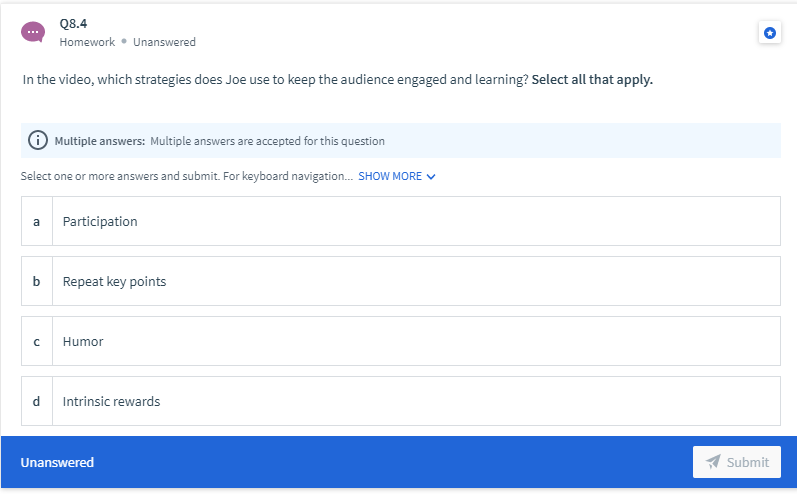The height and width of the screenshot is (494, 797).
Task: Click letter c option box
Action: coord(37,341)
